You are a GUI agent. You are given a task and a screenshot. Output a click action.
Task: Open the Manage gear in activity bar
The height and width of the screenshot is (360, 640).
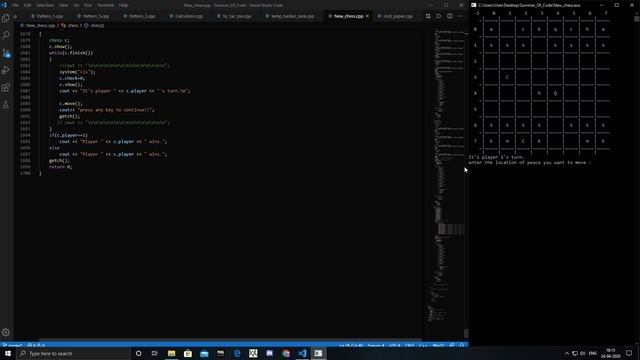pyautogui.click(x=6, y=332)
